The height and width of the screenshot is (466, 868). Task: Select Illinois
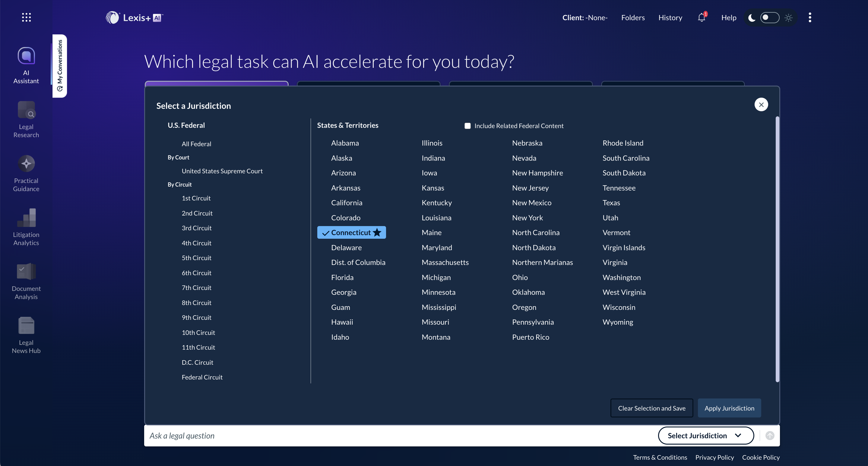(432, 143)
